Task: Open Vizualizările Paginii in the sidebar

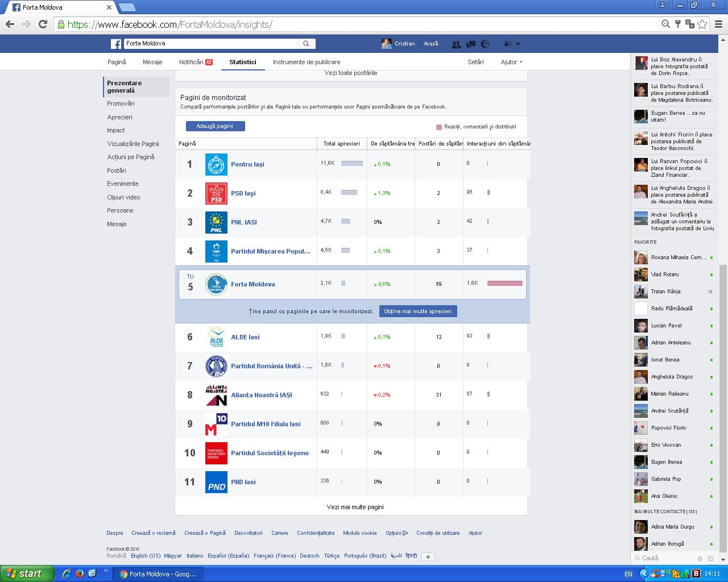Action: coord(133,144)
